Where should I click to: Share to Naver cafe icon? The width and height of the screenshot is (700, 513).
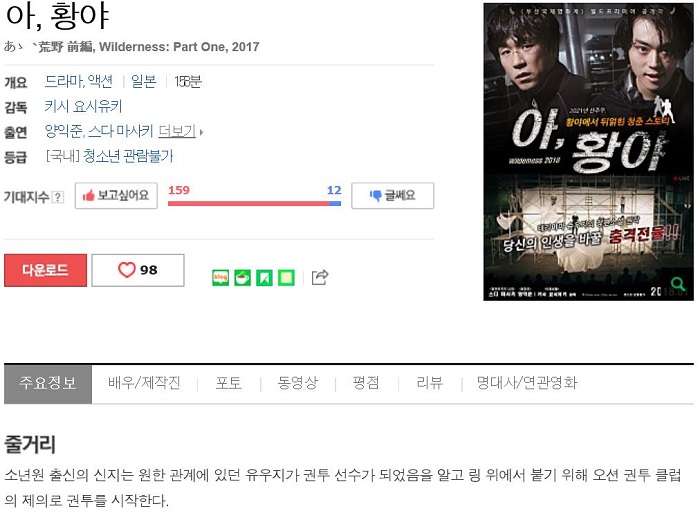242,278
